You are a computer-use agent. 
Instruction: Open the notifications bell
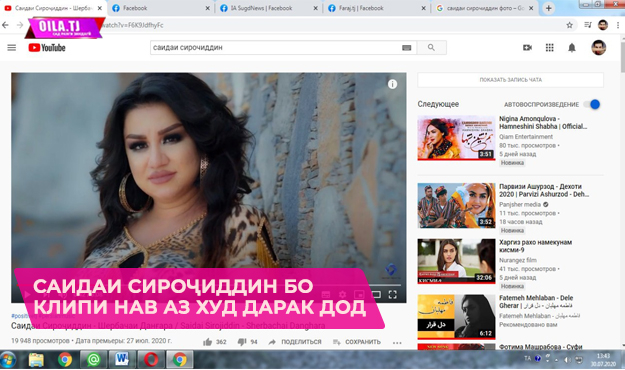572,48
